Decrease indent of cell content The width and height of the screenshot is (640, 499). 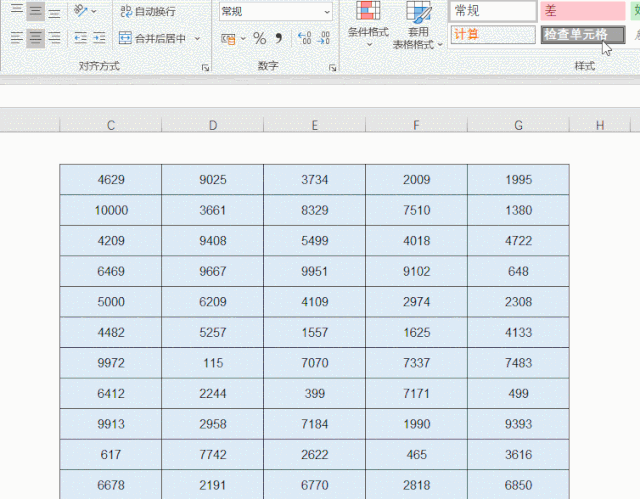coord(81,39)
